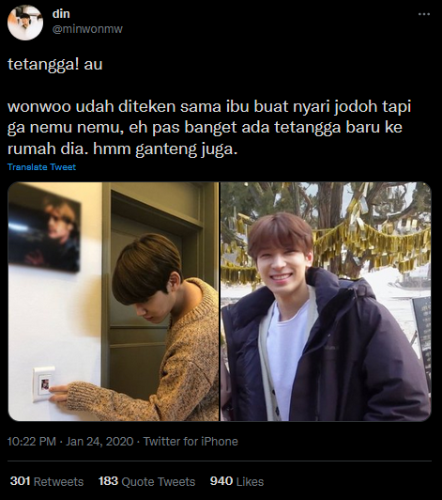
Task: Visit the @minwonmw handle
Action: (87, 29)
